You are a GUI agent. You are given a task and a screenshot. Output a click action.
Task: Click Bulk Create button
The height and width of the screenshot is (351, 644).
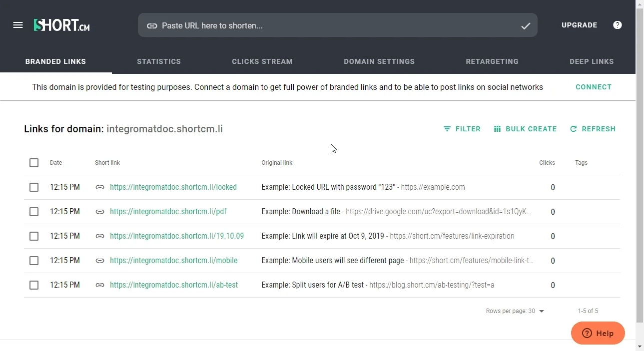525,129
